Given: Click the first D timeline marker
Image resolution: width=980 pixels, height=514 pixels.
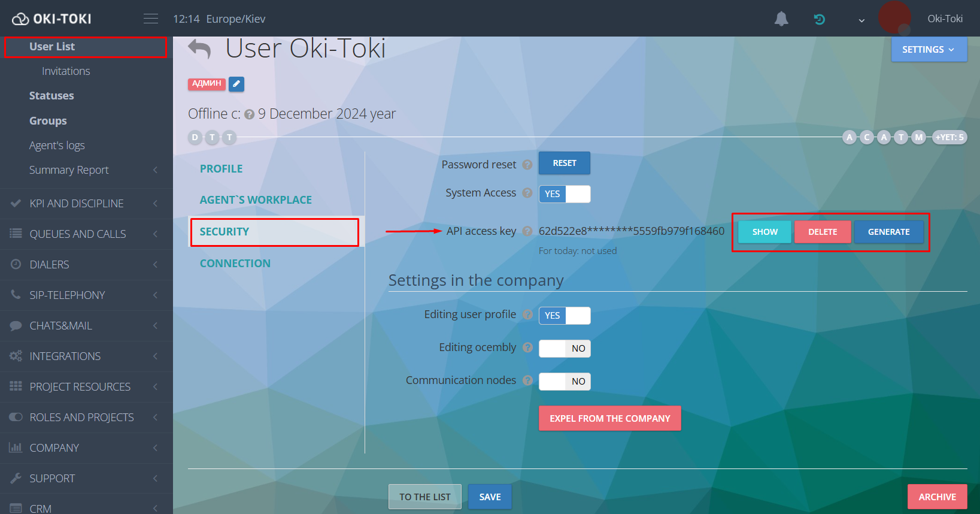Looking at the screenshot, I should pyautogui.click(x=195, y=137).
